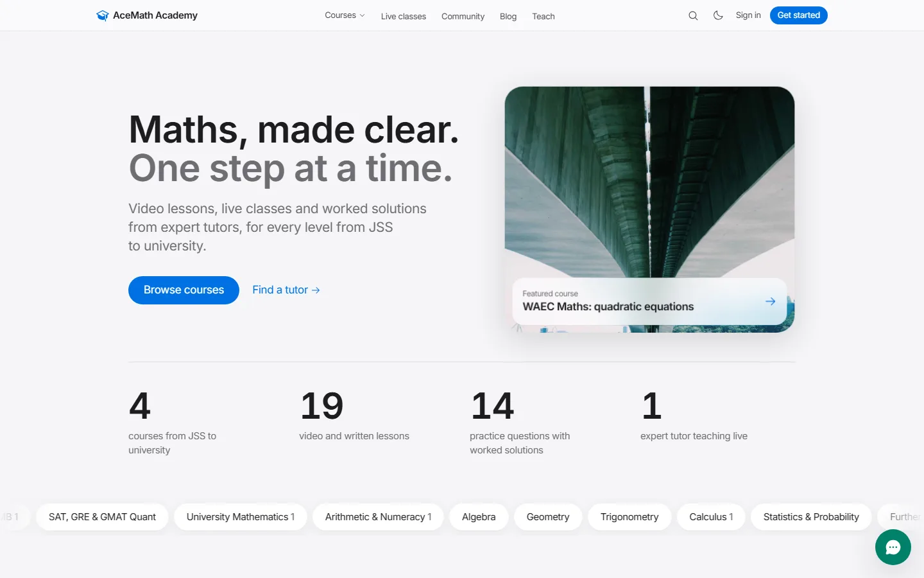Click the '19' lessons statistic
This screenshot has height=578, width=924.
[x=321, y=406]
